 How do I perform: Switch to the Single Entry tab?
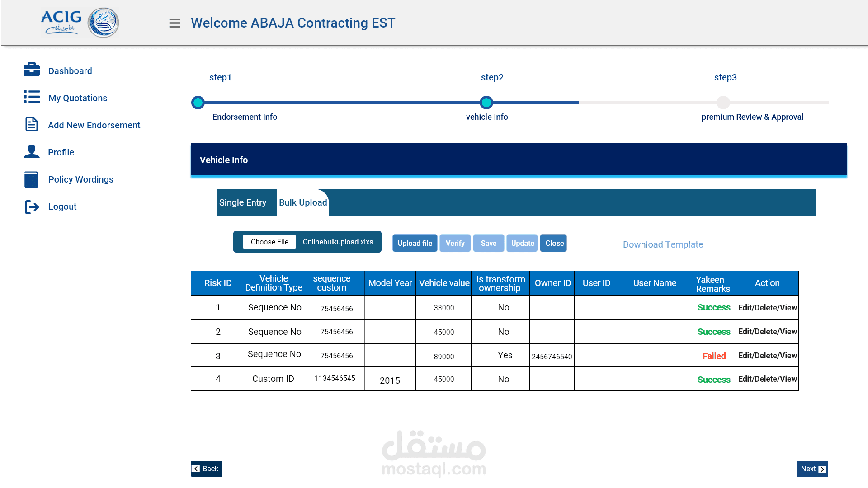click(x=243, y=202)
